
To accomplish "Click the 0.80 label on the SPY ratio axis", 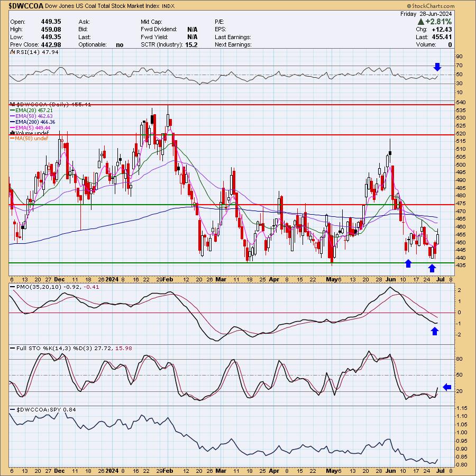I will tap(462, 465).
